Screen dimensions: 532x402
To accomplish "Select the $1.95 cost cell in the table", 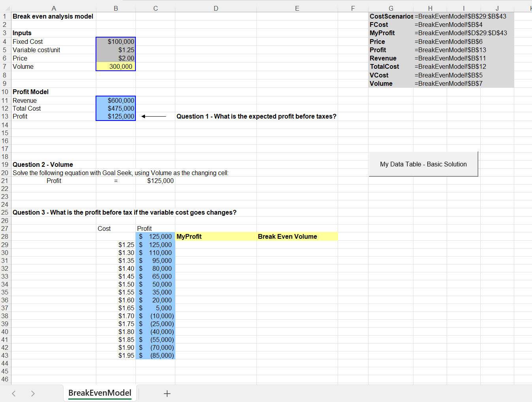I will coord(116,355).
